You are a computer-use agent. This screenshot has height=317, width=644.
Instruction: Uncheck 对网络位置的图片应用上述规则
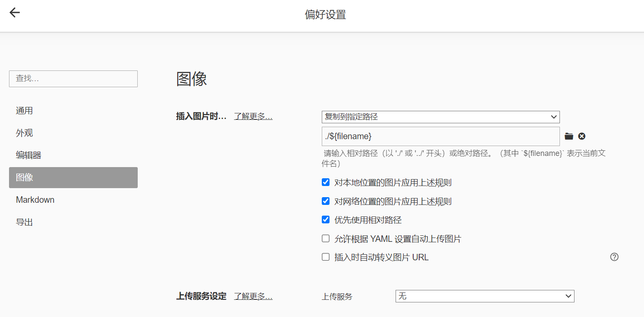(x=325, y=201)
